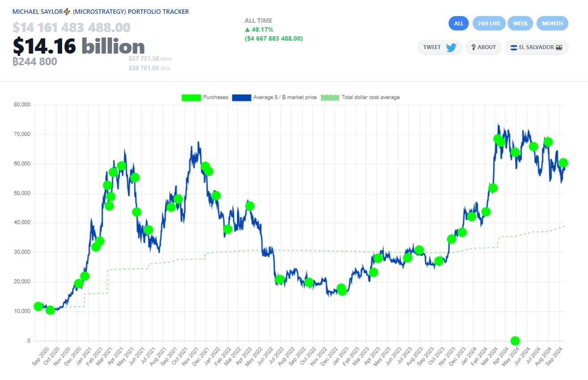The width and height of the screenshot is (588, 380).
Task: Click the "($4 667 883 488.00)" profit amount
Action: coord(273,38)
